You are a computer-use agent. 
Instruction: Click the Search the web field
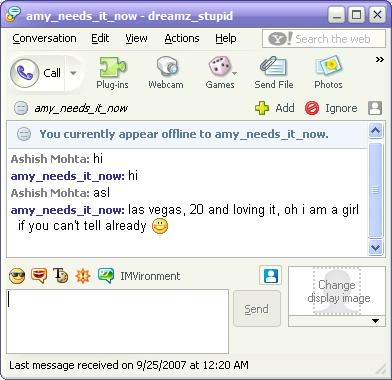pyautogui.click(x=324, y=39)
